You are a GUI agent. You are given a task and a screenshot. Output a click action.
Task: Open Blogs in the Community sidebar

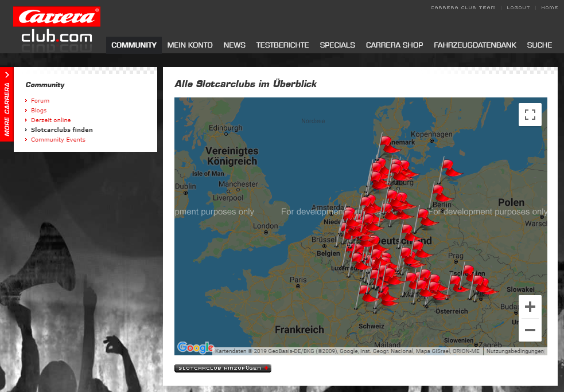pyautogui.click(x=38, y=110)
